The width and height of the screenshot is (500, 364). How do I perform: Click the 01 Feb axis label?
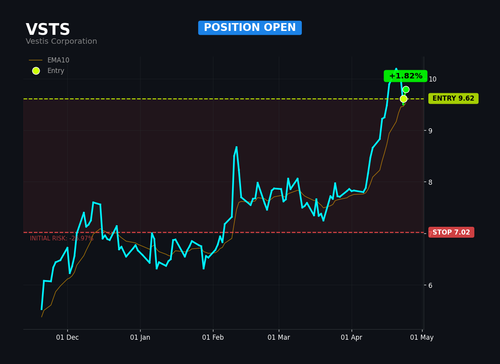pos(213,337)
